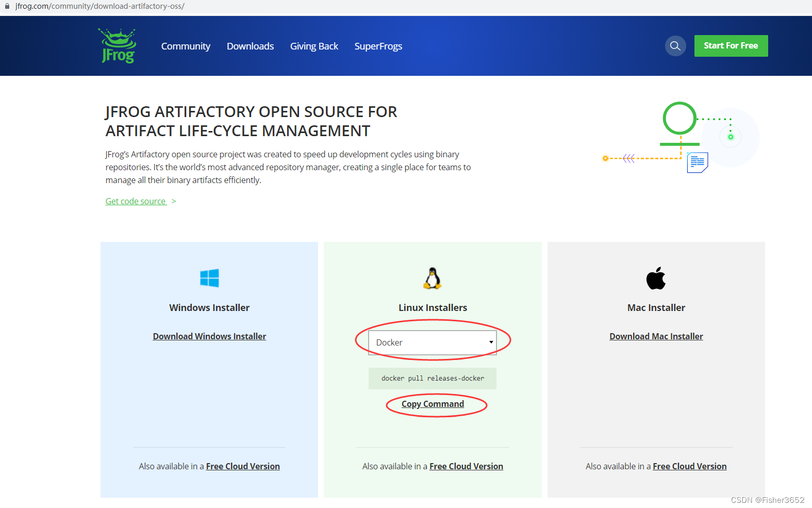Image resolution: width=812 pixels, height=508 pixels.
Task: Open Free Cloud Version under Windows Installer
Action: coord(243,466)
